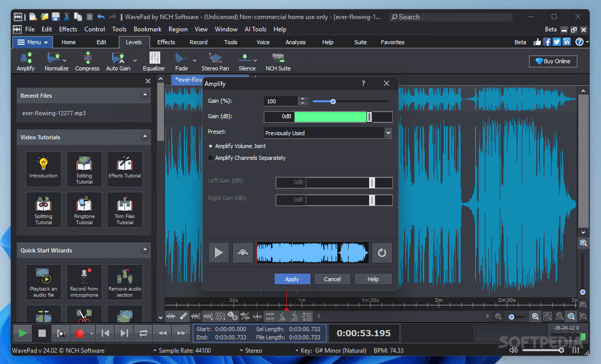Click the thumbs-up Like icon
The image size is (601, 364).
[x=537, y=42]
